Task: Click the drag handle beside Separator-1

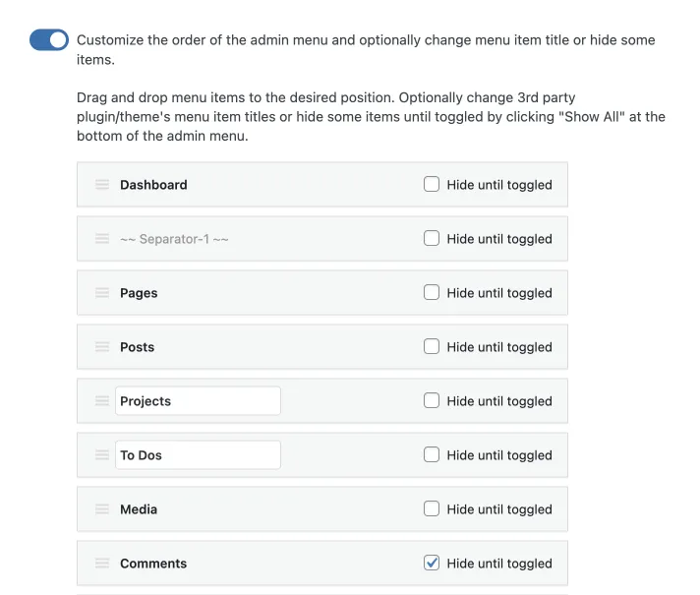Action: (x=102, y=239)
